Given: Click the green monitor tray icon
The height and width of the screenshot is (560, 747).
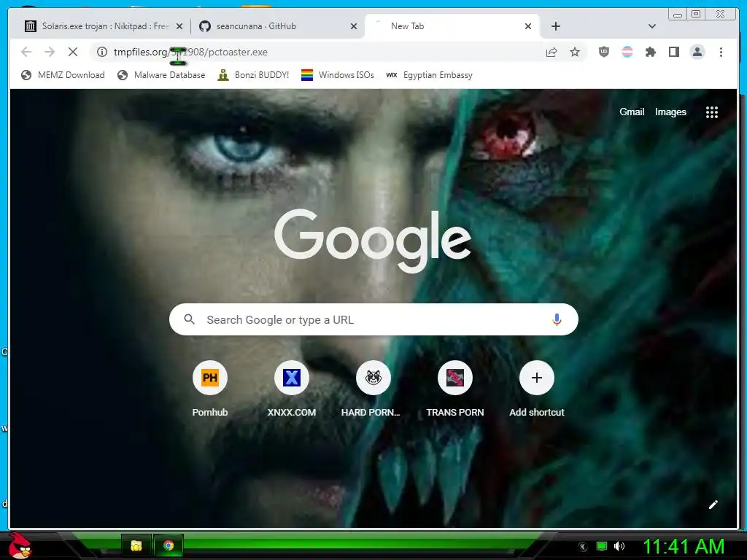Looking at the screenshot, I should (602, 546).
